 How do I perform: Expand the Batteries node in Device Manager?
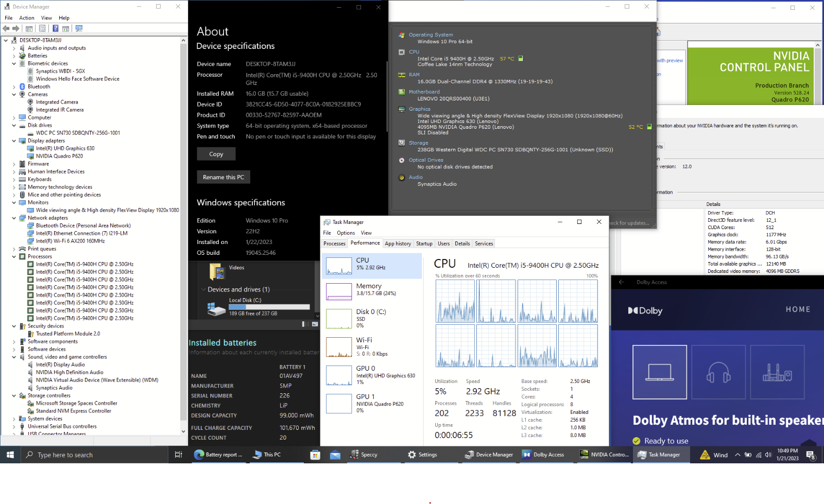point(14,56)
